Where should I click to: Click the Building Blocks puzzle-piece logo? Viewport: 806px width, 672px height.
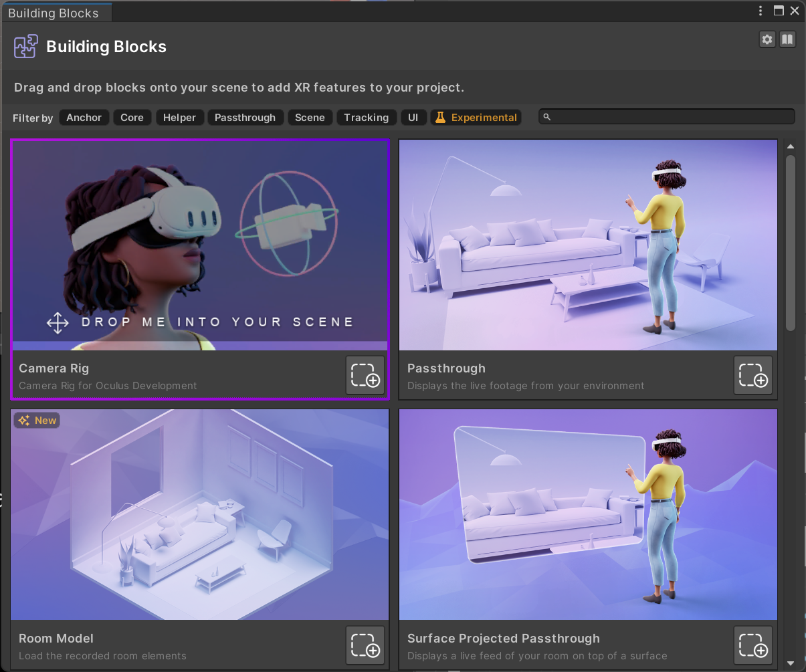(x=25, y=47)
